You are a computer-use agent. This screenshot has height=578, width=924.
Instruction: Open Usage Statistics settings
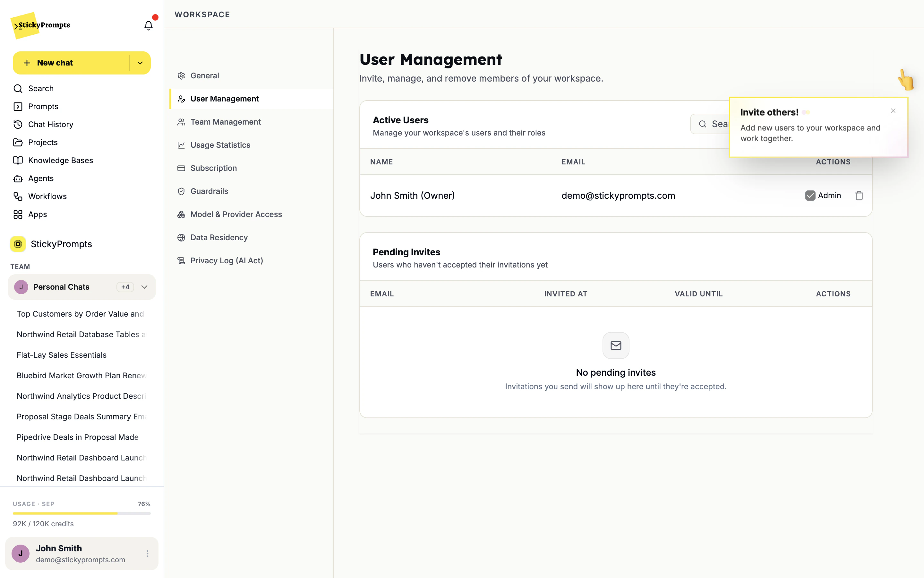coord(251,145)
